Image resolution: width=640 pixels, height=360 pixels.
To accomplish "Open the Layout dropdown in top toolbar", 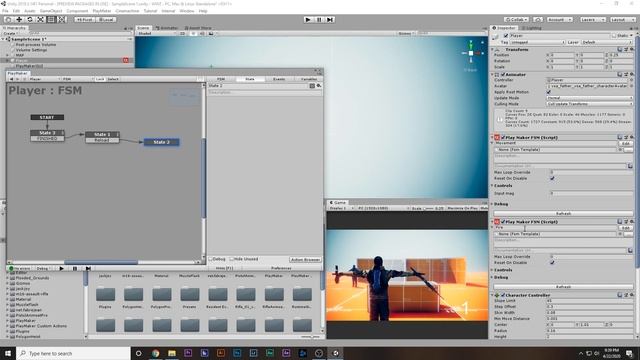I will [622, 20].
